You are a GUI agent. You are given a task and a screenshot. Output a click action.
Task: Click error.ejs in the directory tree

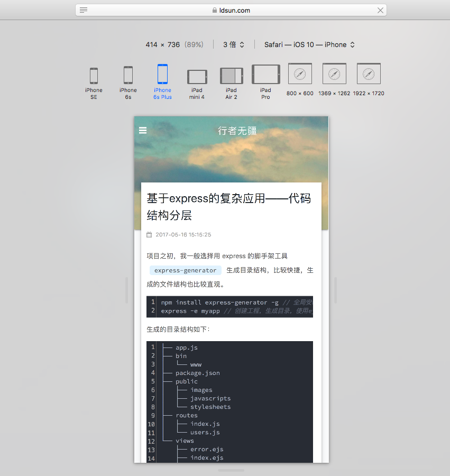pos(207,449)
